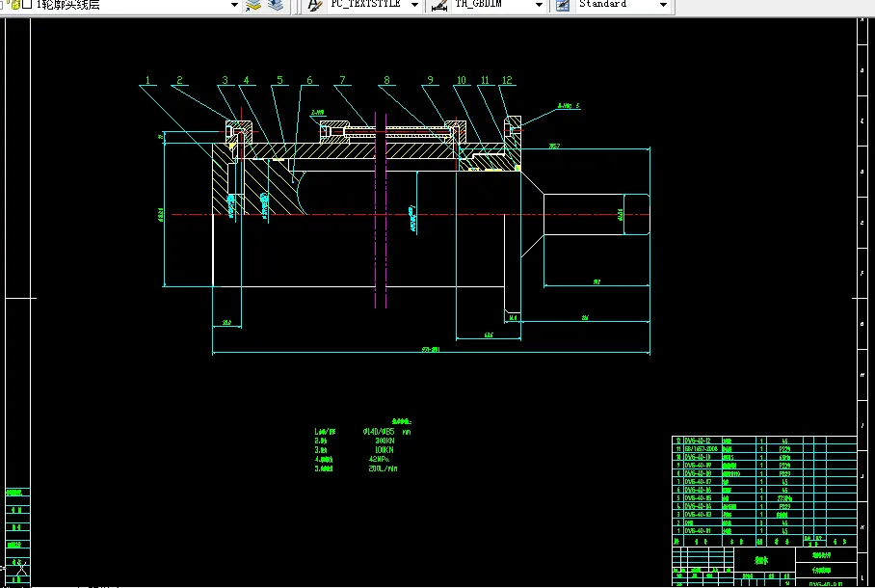Click the 300KN specification text
The width and height of the screenshot is (875, 588).
[x=384, y=441]
